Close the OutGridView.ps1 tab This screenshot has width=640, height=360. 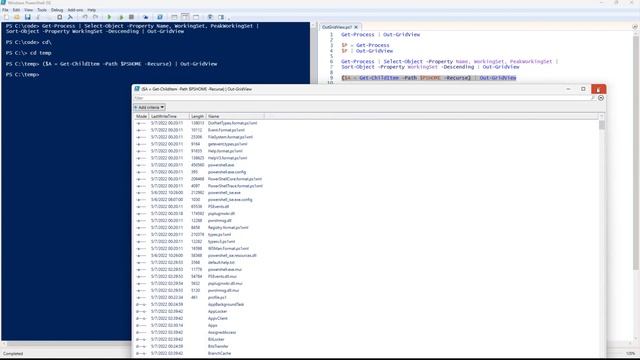[356, 27]
